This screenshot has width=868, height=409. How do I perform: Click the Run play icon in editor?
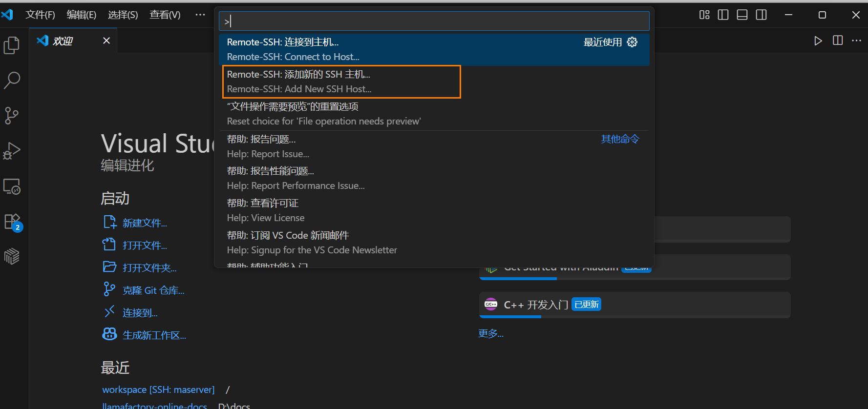pos(818,41)
